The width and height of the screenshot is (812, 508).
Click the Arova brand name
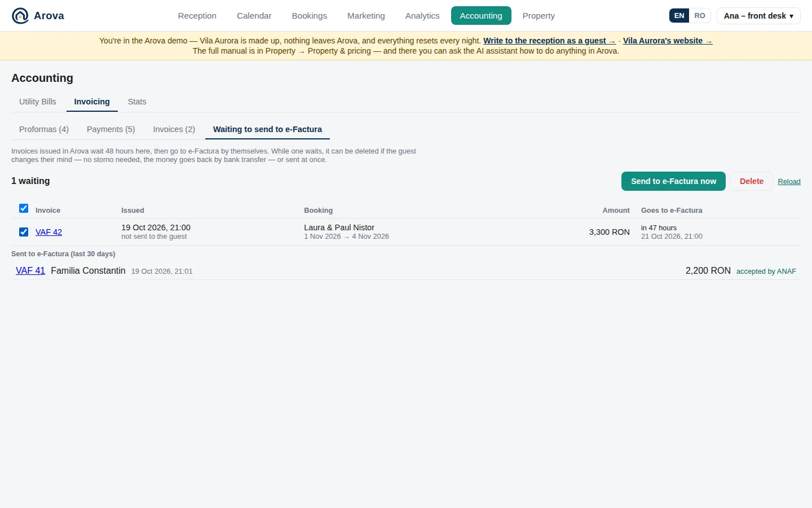49,16
